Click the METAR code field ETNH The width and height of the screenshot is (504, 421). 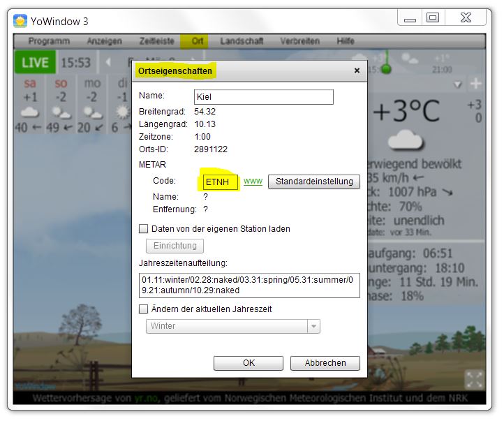coord(220,182)
